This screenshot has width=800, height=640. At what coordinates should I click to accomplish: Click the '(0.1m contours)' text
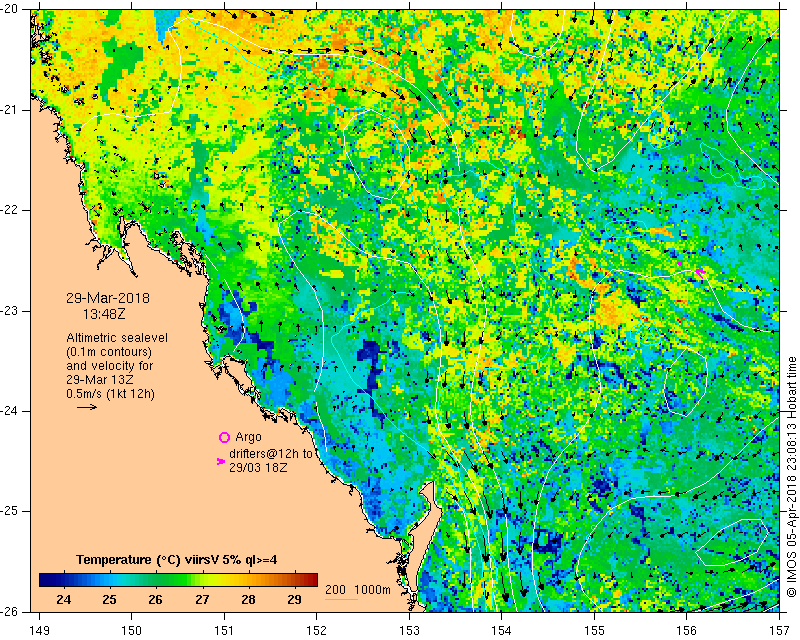pos(109,352)
